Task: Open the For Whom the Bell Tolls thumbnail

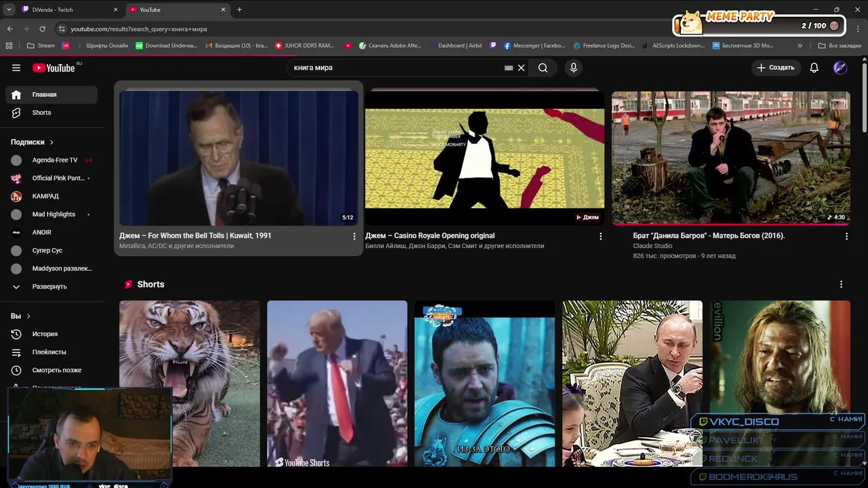Action: [x=239, y=157]
